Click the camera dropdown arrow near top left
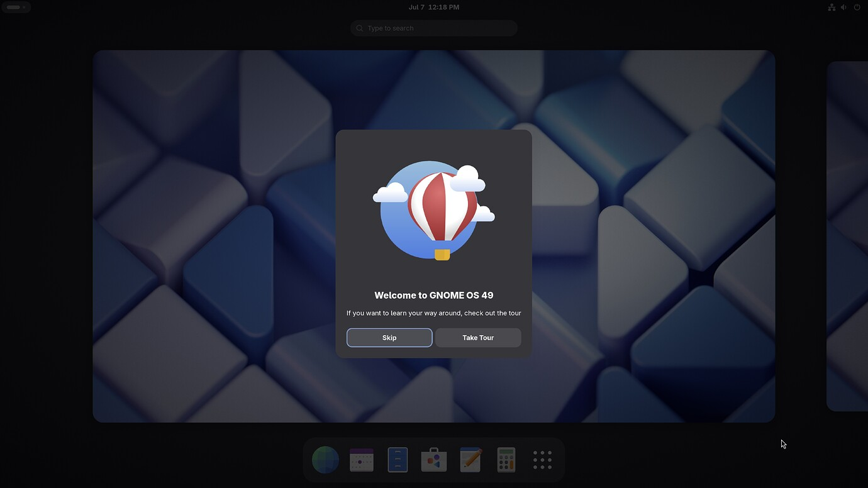The height and width of the screenshot is (488, 868). tap(24, 7)
